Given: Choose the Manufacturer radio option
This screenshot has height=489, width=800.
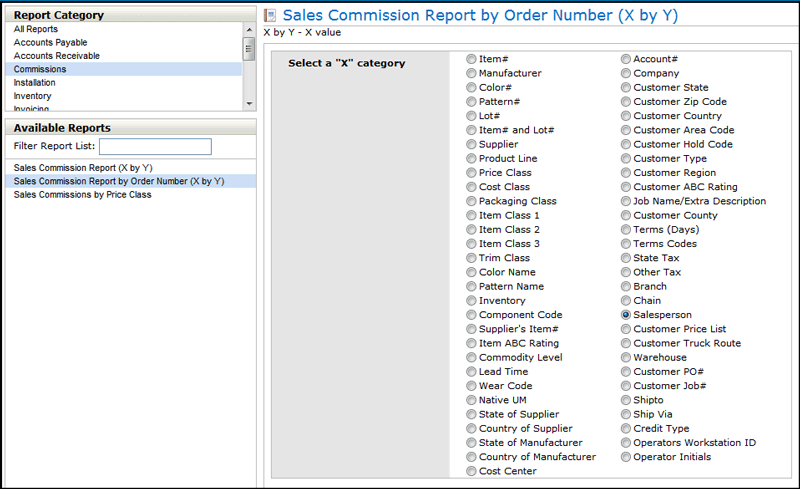Looking at the screenshot, I should 471,74.
